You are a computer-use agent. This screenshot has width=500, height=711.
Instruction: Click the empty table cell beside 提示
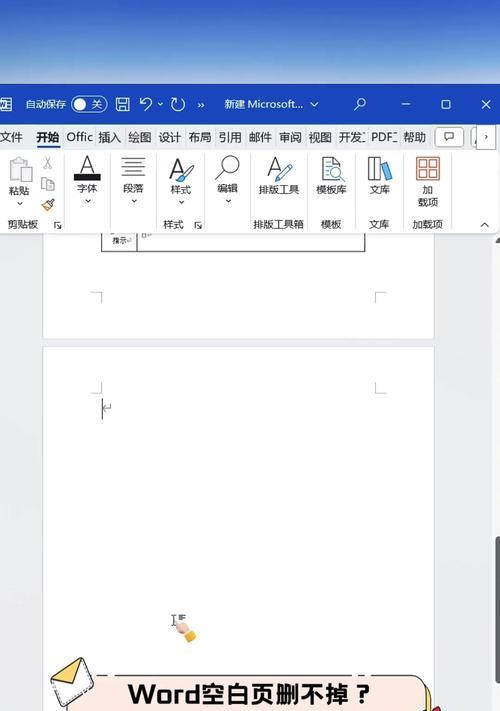(251, 241)
